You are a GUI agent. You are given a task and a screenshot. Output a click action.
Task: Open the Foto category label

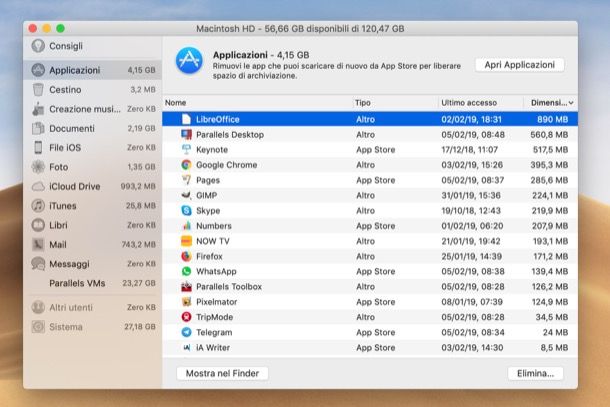58,167
